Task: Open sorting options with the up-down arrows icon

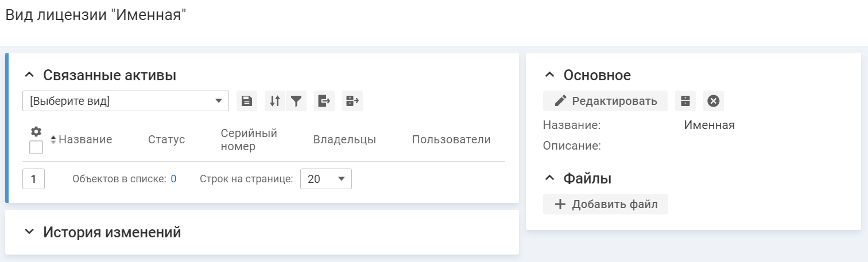Action: 275,101
